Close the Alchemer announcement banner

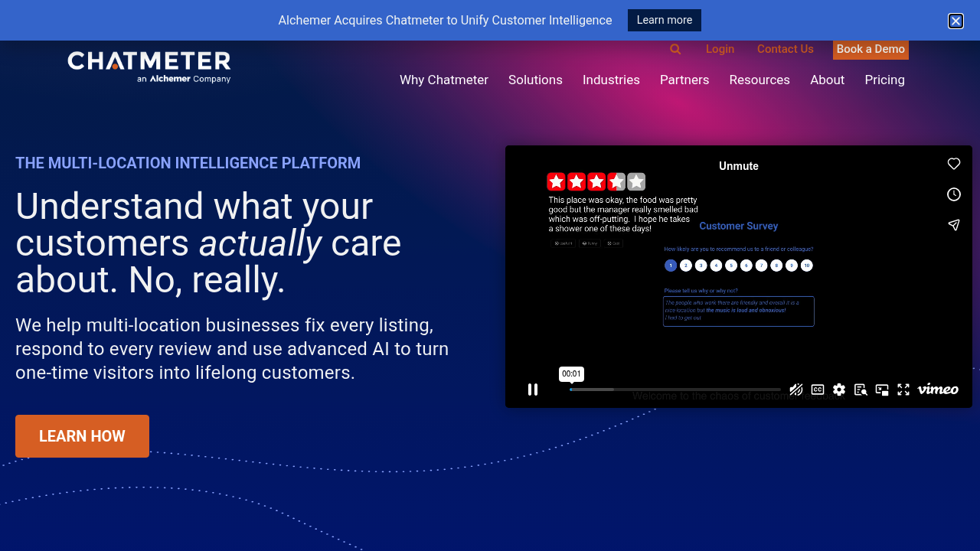955,21
